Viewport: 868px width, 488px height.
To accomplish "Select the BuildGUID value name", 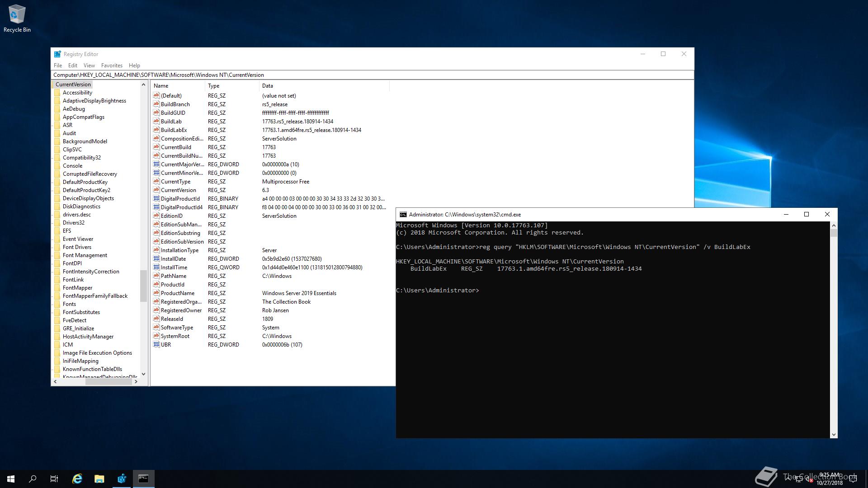I will [x=173, y=113].
